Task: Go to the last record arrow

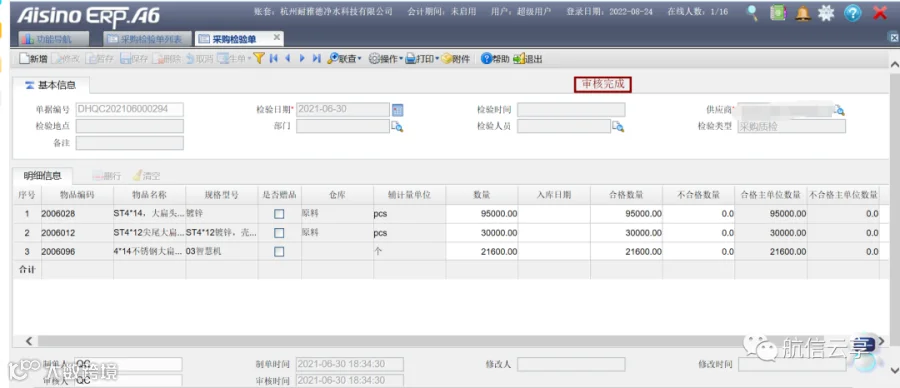Action: [x=316, y=59]
